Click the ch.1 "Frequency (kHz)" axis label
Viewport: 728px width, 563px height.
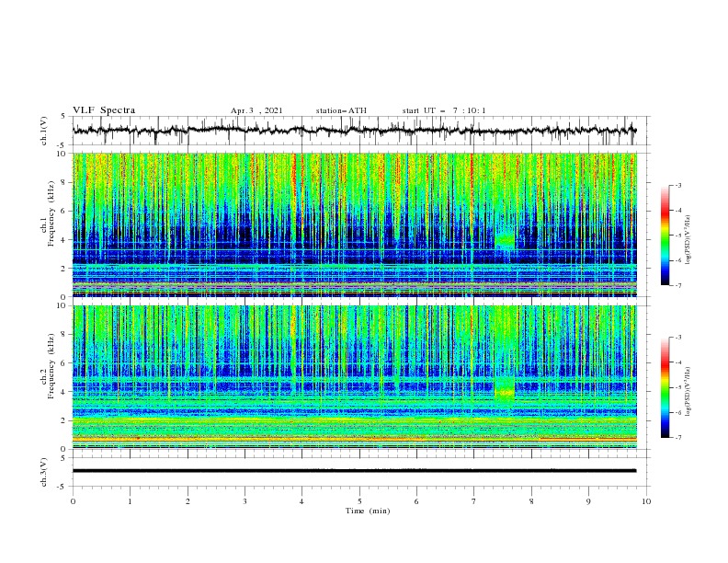click(x=51, y=213)
